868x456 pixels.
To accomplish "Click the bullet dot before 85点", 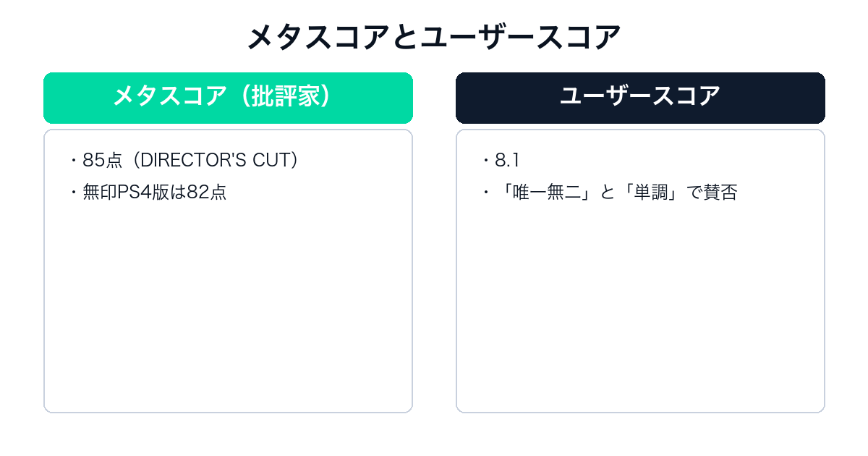I will [74, 161].
